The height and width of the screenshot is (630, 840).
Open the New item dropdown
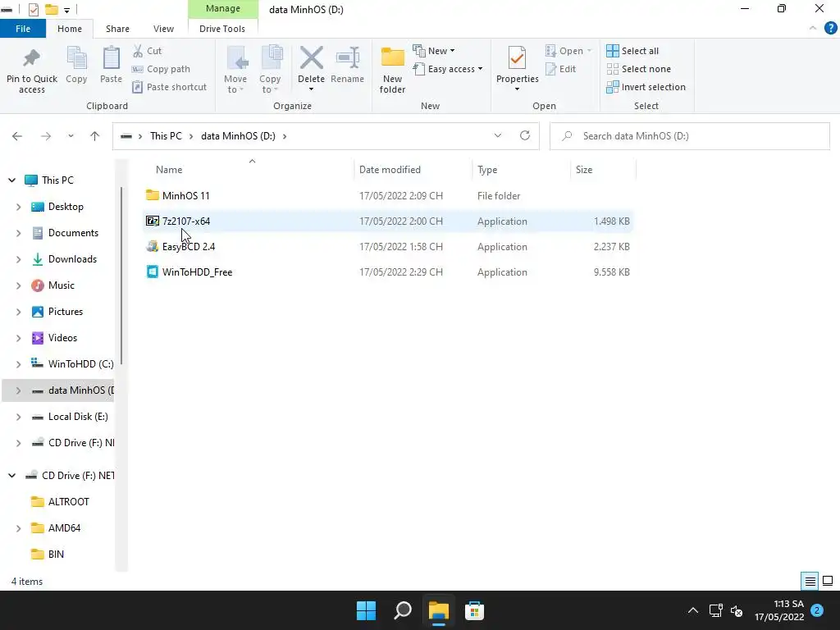(x=434, y=51)
